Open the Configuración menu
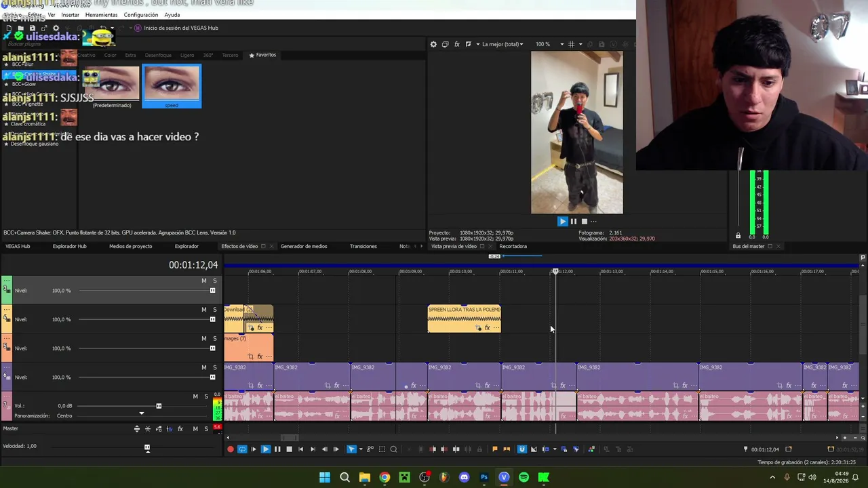 tap(141, 15)
